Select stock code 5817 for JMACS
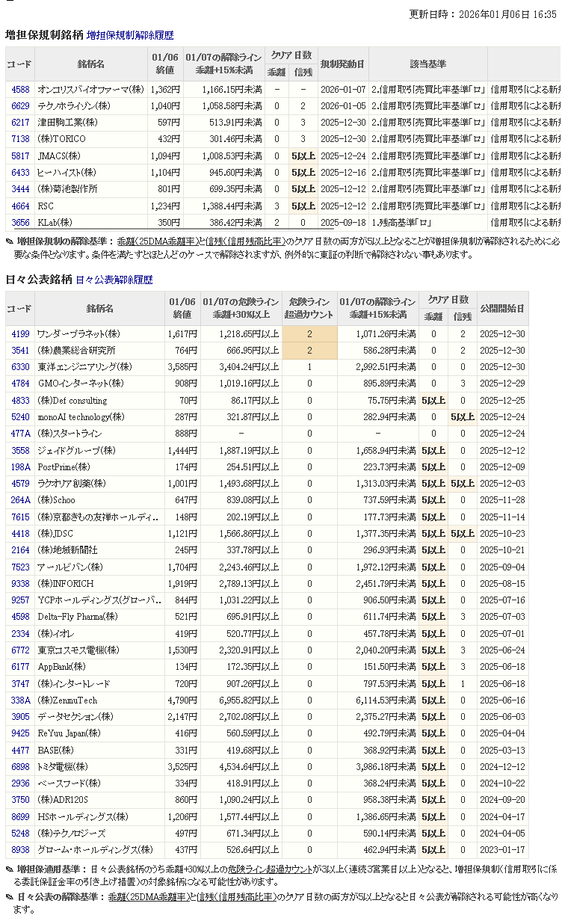This screenshot has width=562, height=924. (20, 156)
